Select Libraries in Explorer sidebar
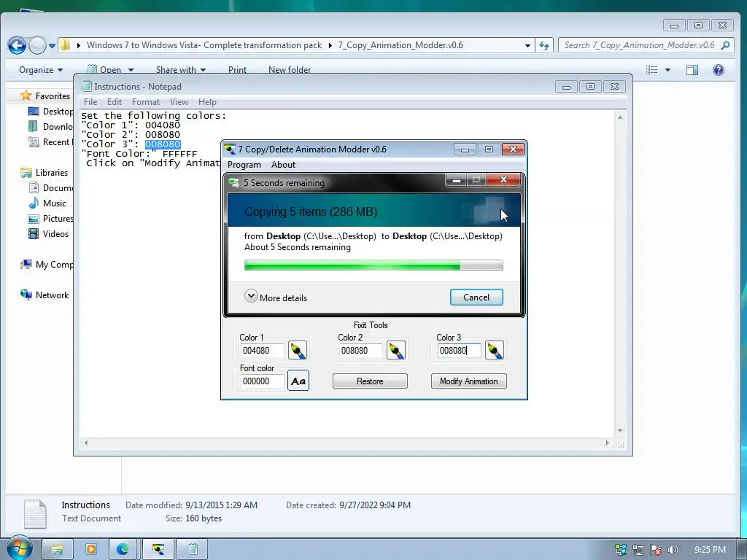Viewport: 747px width, 560px height. pos(44,173)
